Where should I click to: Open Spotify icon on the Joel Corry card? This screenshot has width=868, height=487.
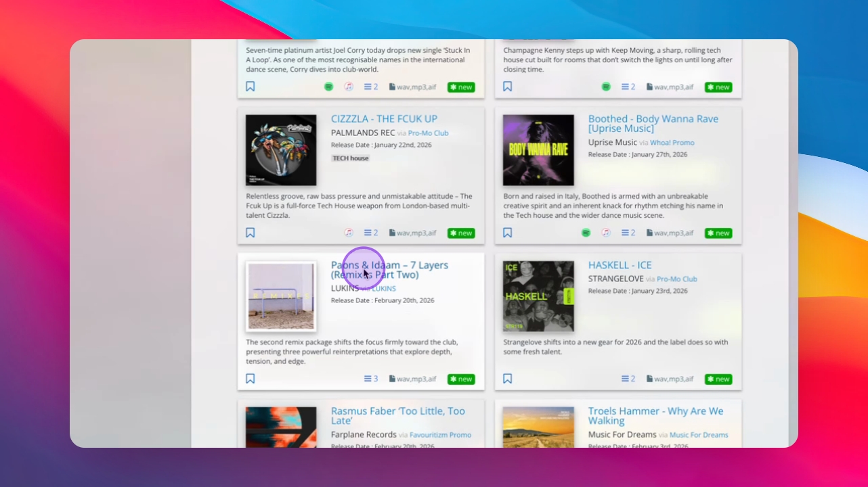point(328,87)
